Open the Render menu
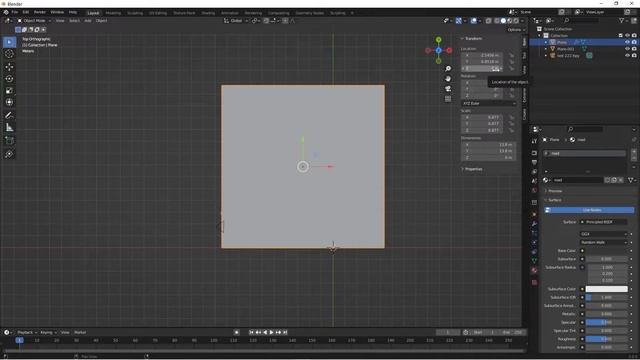Screen dimensions: 640x360 coord(40,12)
